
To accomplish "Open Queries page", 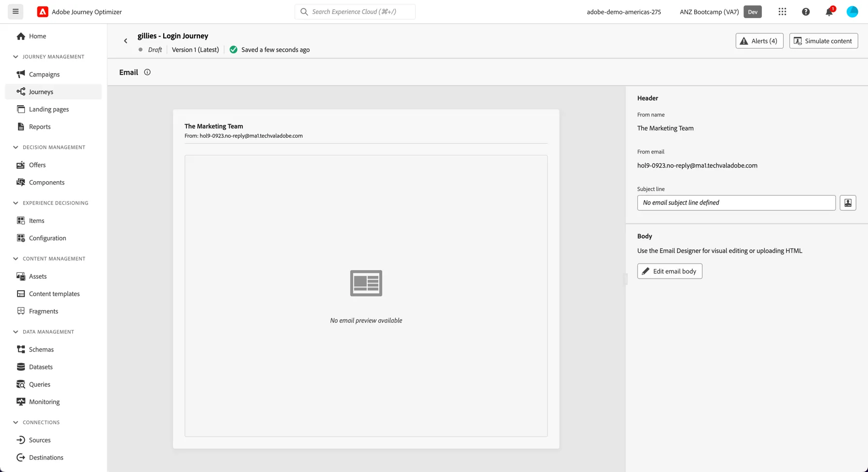I will [53, 384].
